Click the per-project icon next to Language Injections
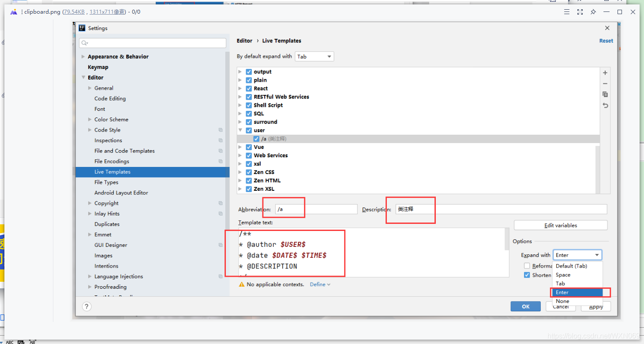 pyautogui.click(x=221, y=276)
